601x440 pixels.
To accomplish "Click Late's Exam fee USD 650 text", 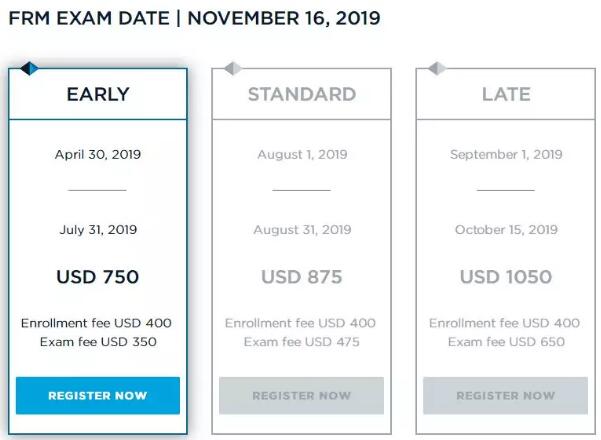I will pos(505,342).
